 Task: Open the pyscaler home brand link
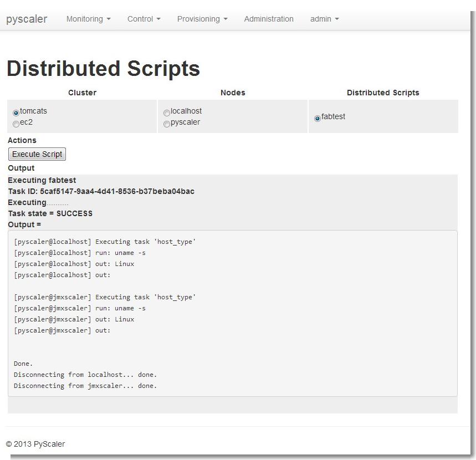tap(27, 19)
